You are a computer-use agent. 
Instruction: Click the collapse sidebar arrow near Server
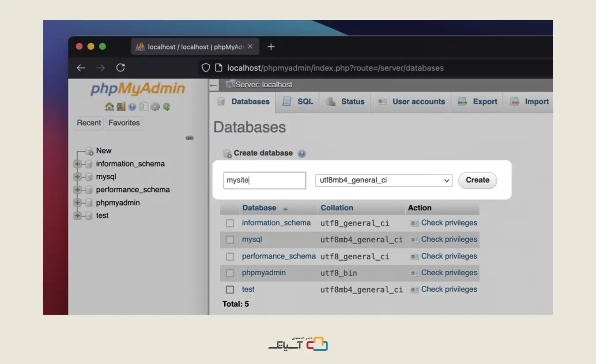(214, 85)
